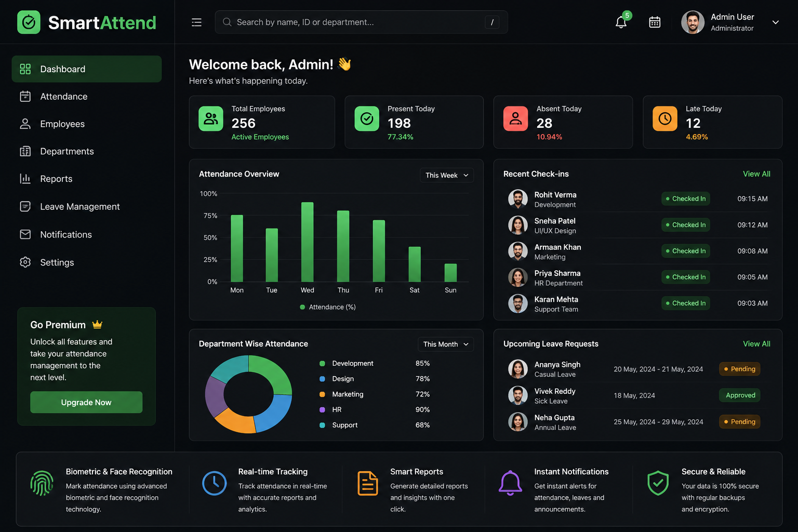Click the Upgrade Now button
Viewport: 798px width, 532px height.
pyautogui.click(x=86, y=402)
